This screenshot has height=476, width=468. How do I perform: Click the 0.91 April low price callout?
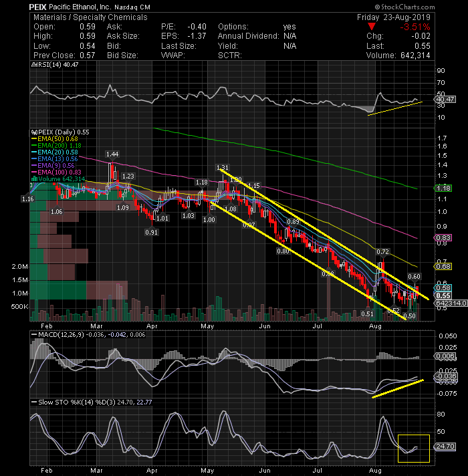pos(151,233)
